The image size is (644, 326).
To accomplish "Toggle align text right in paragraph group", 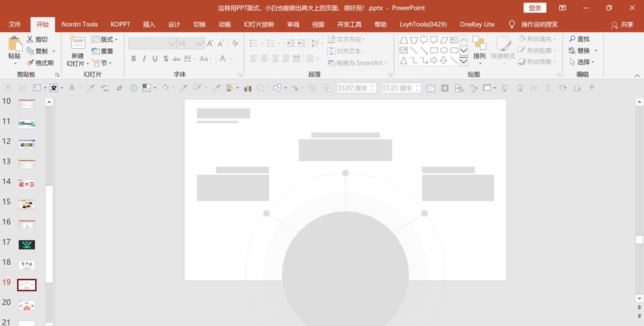I will 275,59.
